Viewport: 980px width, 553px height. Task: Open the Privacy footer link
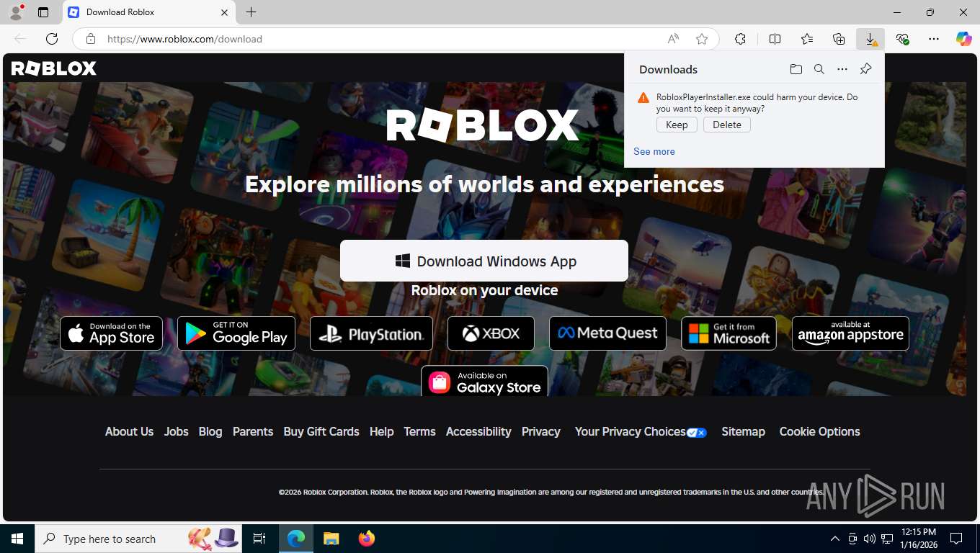point(540,431)
